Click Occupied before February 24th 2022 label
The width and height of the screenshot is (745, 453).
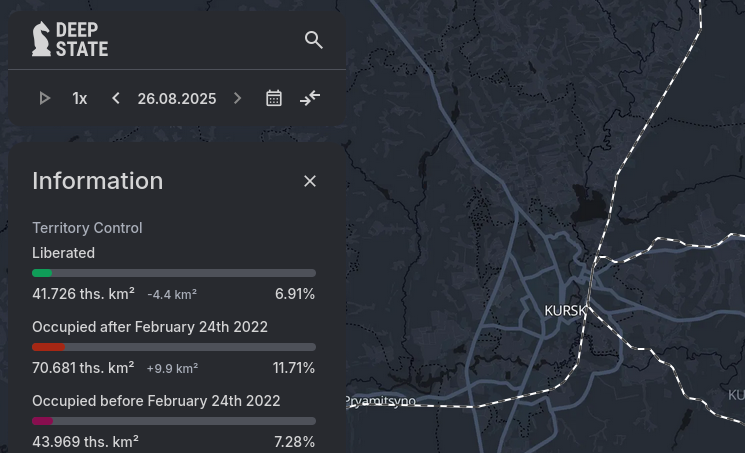[156, 401]
